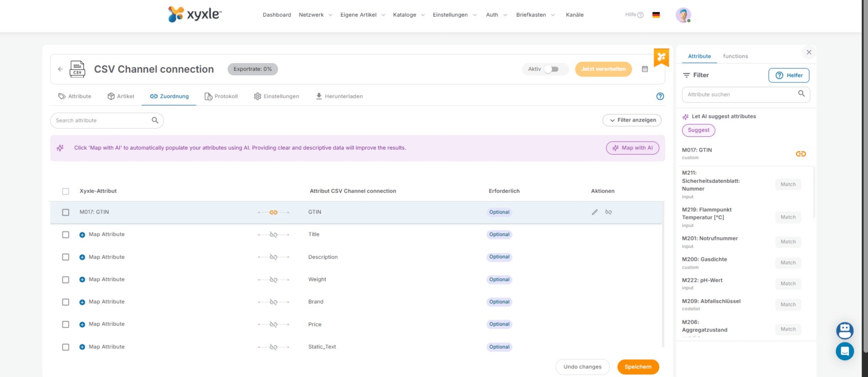The height and width of the screenshot is (377, 868).
Task: Expand the Einstellungen top navigation menu
Action: click(454, 15)
